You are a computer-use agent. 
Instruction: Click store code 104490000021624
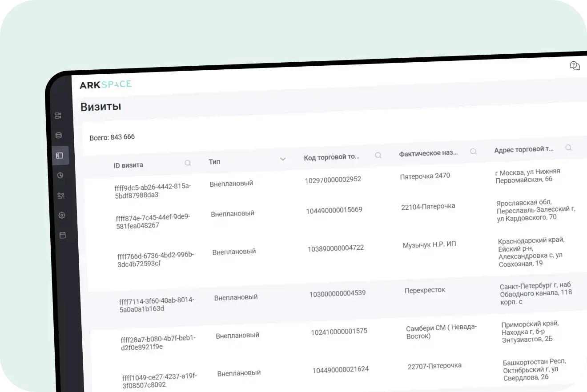point(341,369)
